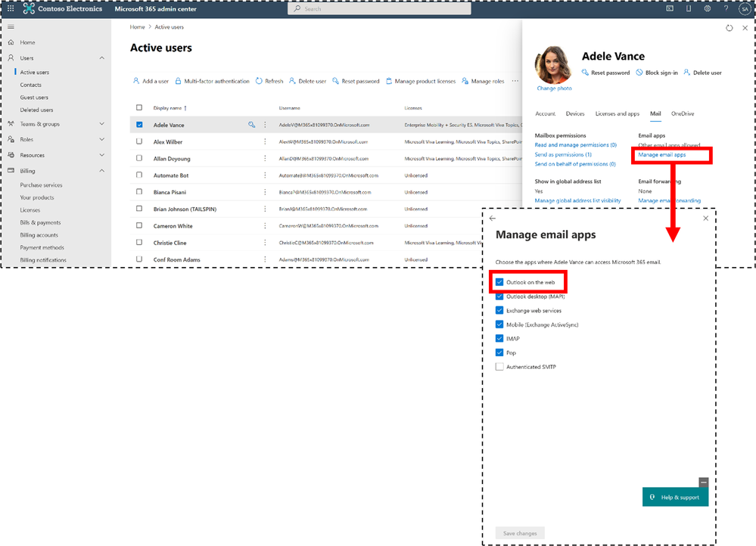
Task: Click Add a user in toolbar
Action: [x=151, y=81]
